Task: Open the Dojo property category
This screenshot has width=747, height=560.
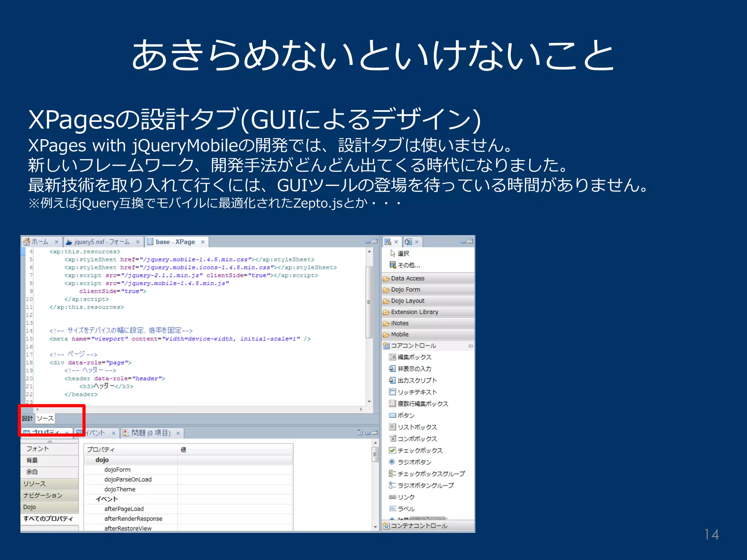Action: (50, 507)
